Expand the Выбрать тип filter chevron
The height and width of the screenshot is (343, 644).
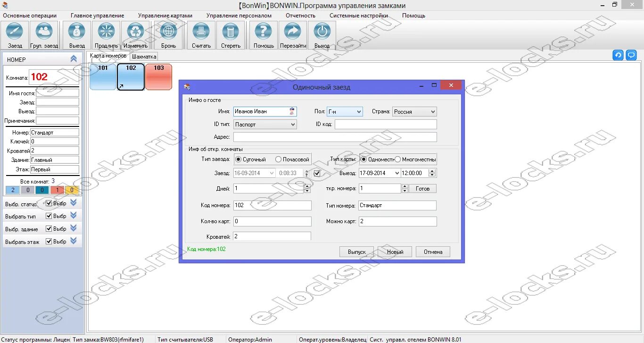[x=73, y=215]
